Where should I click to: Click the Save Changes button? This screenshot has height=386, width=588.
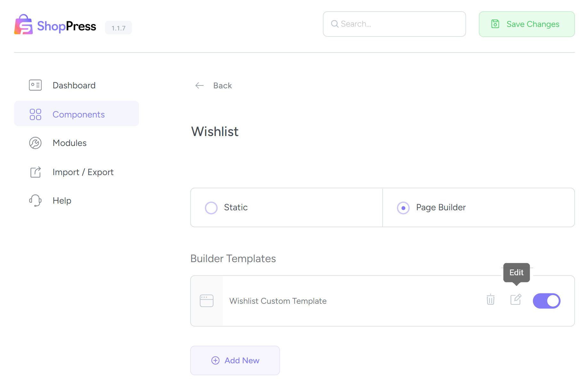click(x=526, y=24)
